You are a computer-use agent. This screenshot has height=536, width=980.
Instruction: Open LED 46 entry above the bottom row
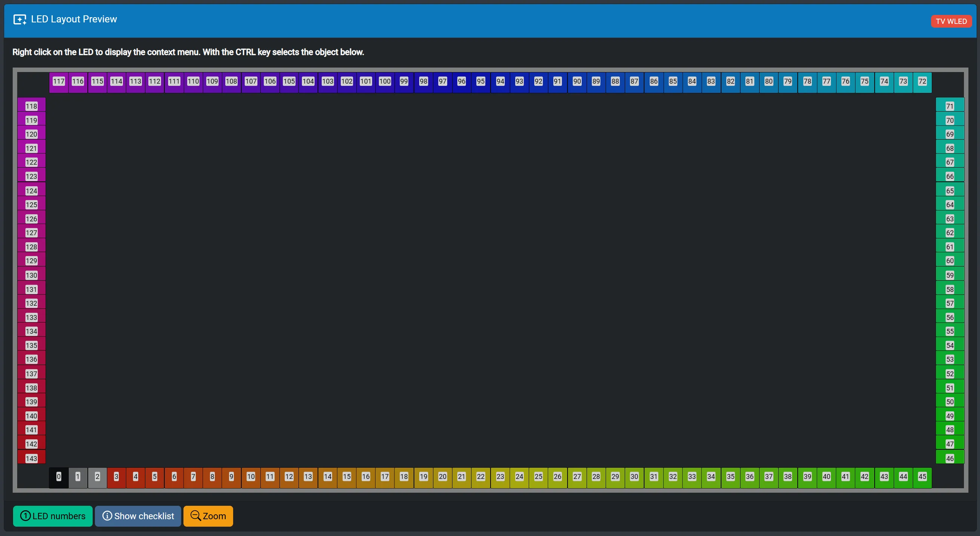[x=950, y=458]
